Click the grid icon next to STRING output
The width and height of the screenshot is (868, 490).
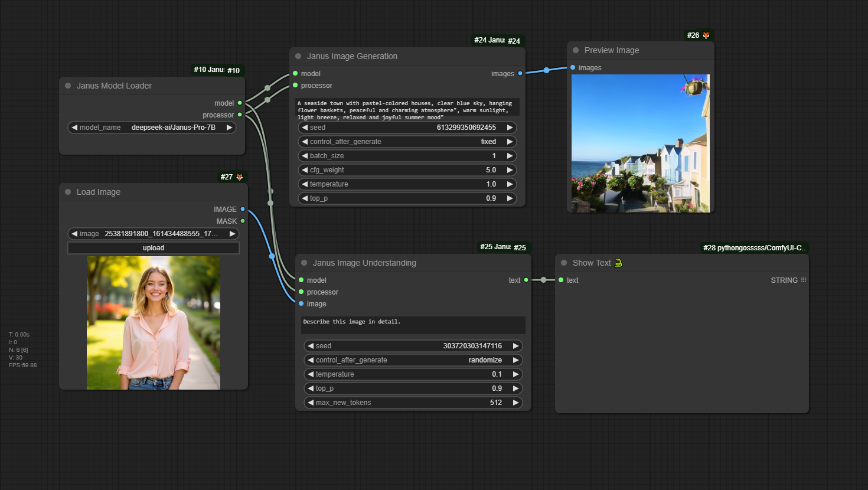point(804,280)
